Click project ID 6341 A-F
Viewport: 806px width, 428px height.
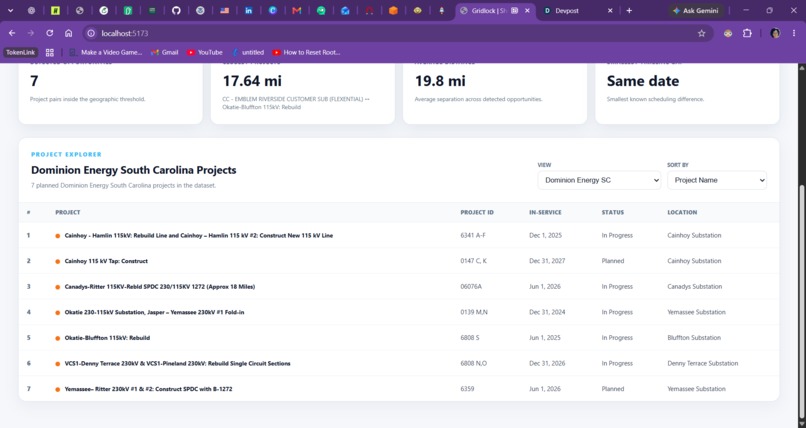click(473, 235)
